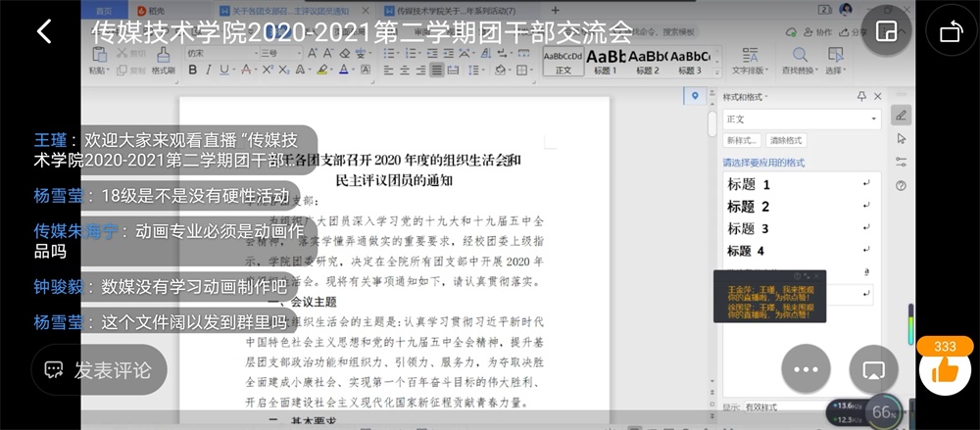Toggle justified alignment button
Screen dimensions: 980x430
click(x=437, y=71)
